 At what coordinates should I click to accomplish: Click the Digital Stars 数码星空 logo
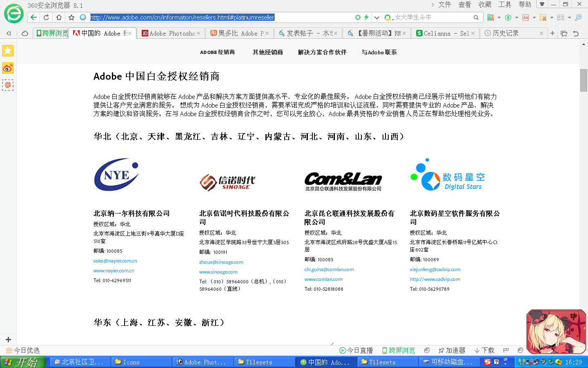point(448,175)
